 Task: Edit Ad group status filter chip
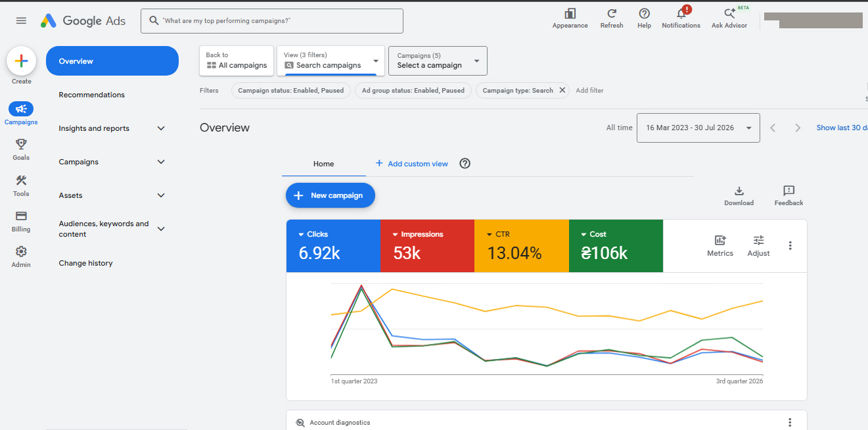[413, 90]
